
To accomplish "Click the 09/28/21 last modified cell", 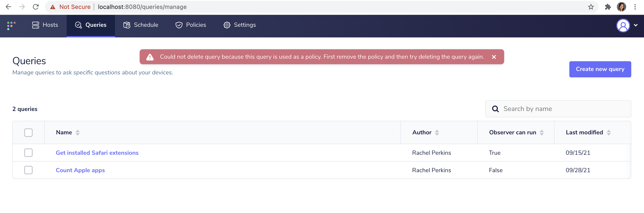I will pyautogui.click(x=578, y=170).
